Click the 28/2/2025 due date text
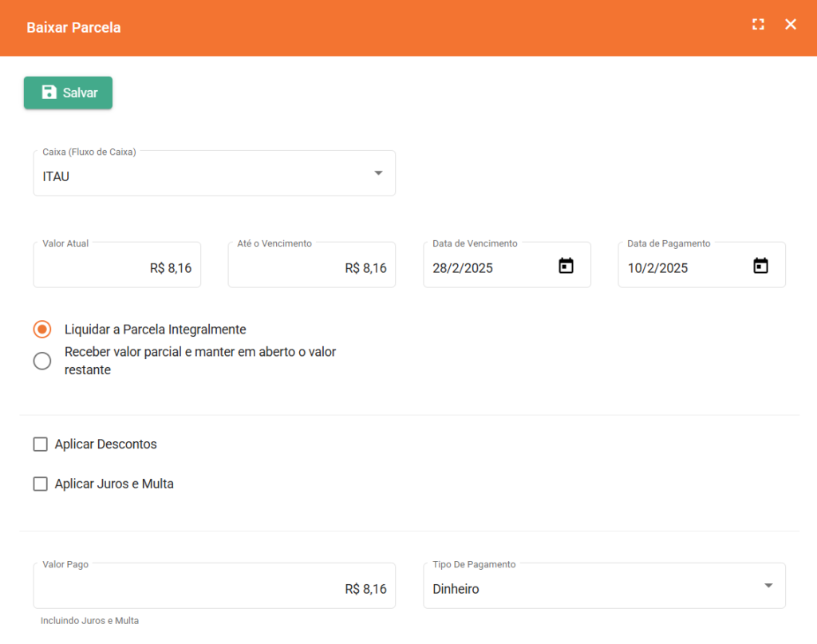This screenshot has height=644, width=817. click(x=463, y=268)
